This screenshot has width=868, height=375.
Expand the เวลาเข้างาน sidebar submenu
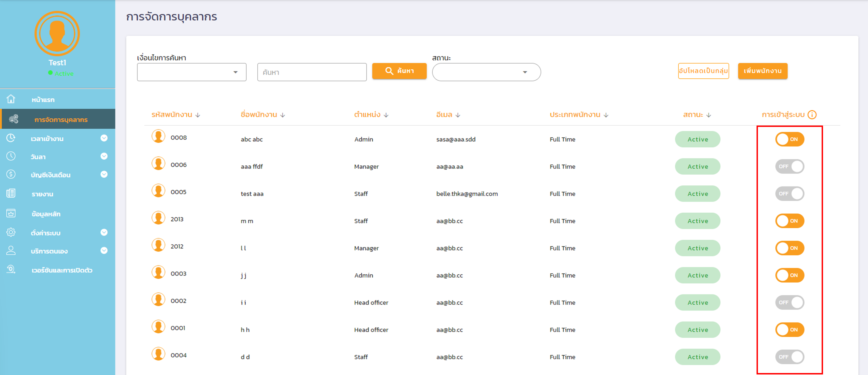click(104, 138)
